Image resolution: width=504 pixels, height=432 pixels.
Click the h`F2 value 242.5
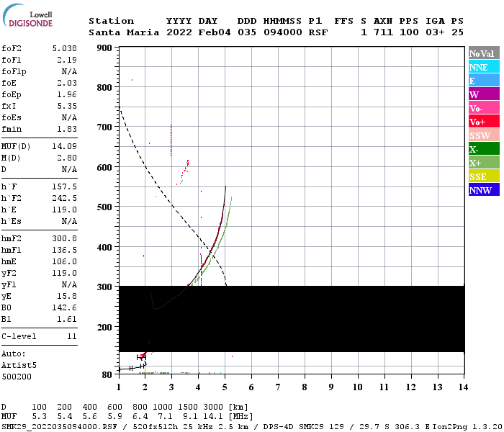click(65, 198)
